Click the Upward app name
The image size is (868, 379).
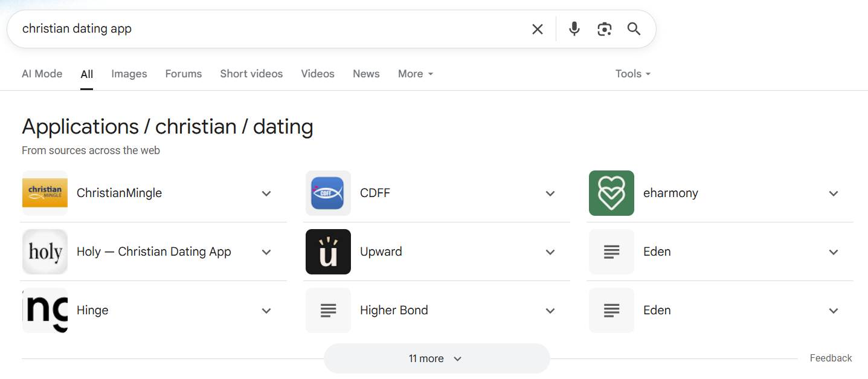pyautogui.click(x=381, y=252)
